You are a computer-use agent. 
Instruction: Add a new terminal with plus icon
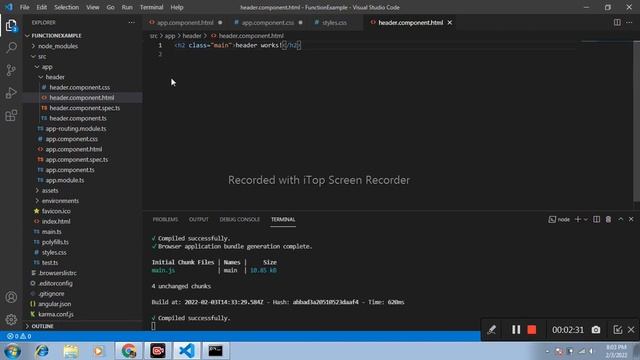pyautogui.click(x=577, y=219)
